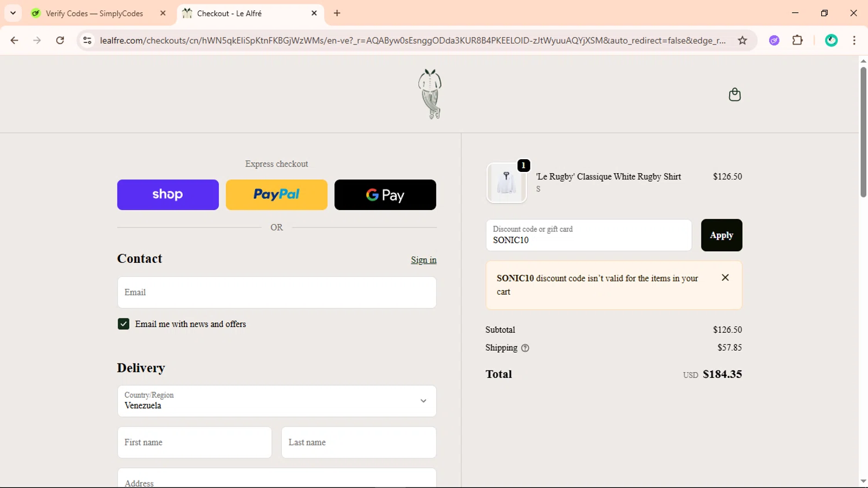Close the Verify Codes — SimplyCodes tab
Screen dimensions: 868x488
click(x=163, y=13)
